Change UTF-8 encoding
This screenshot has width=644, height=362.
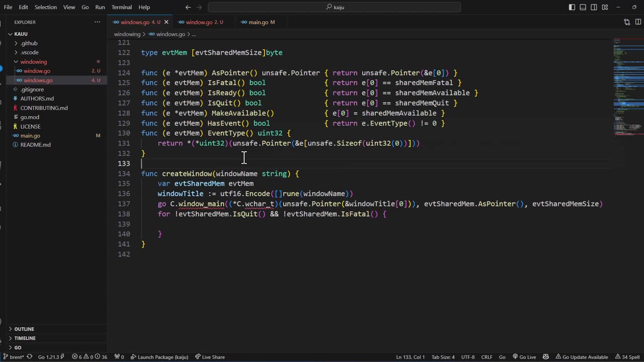pos(468,357)
